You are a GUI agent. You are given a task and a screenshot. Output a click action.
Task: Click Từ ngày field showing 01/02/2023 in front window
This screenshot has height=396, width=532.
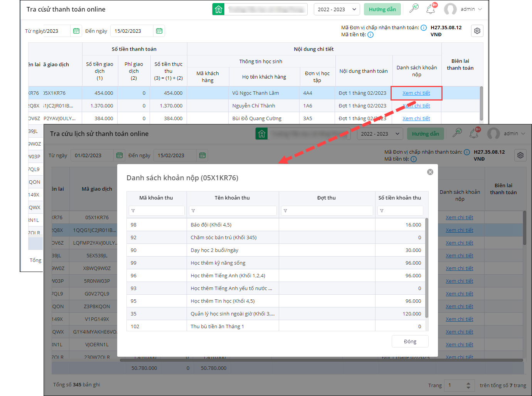[92, 155]
